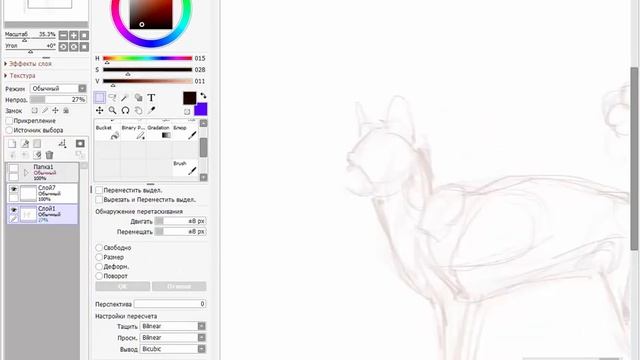Image resolution: width=640 pixels, height=360 pixels.
Task: Pick the dark foreground color swatch
Action: pyautogui.click(x=189, y=98)
